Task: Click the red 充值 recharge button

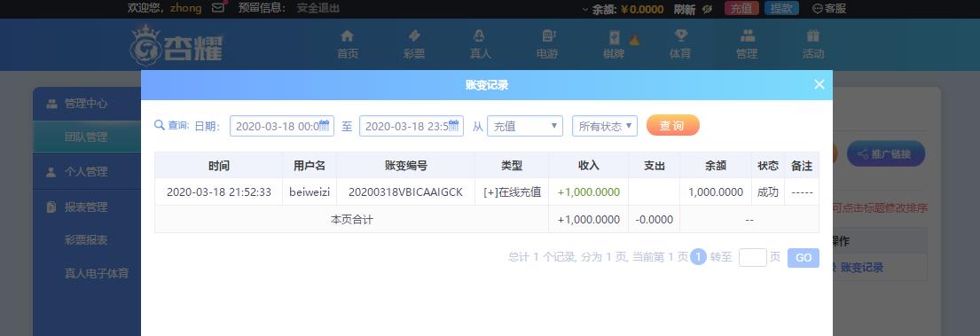Action: [742, 8]
